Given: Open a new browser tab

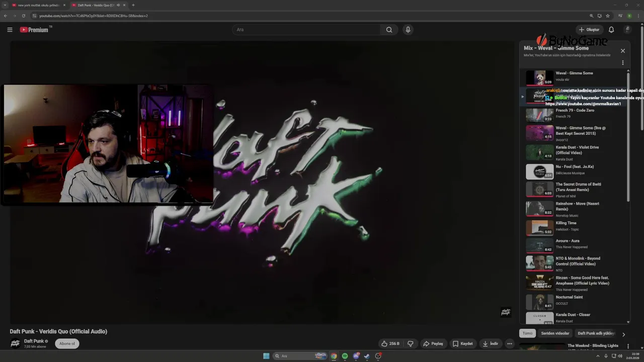Looking at the screenshot, I should [x=133, y=5].
